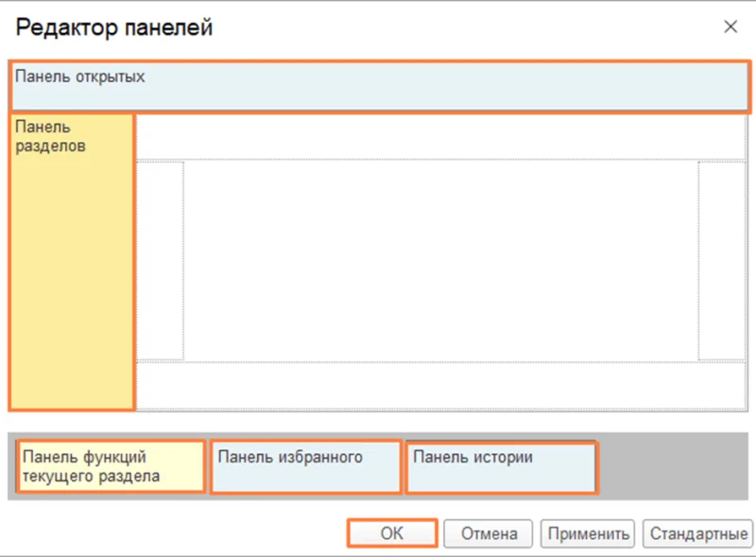Click the empty bottom zone under the center
The height and width of the screenshot is (557, 756).
[440, 385]
